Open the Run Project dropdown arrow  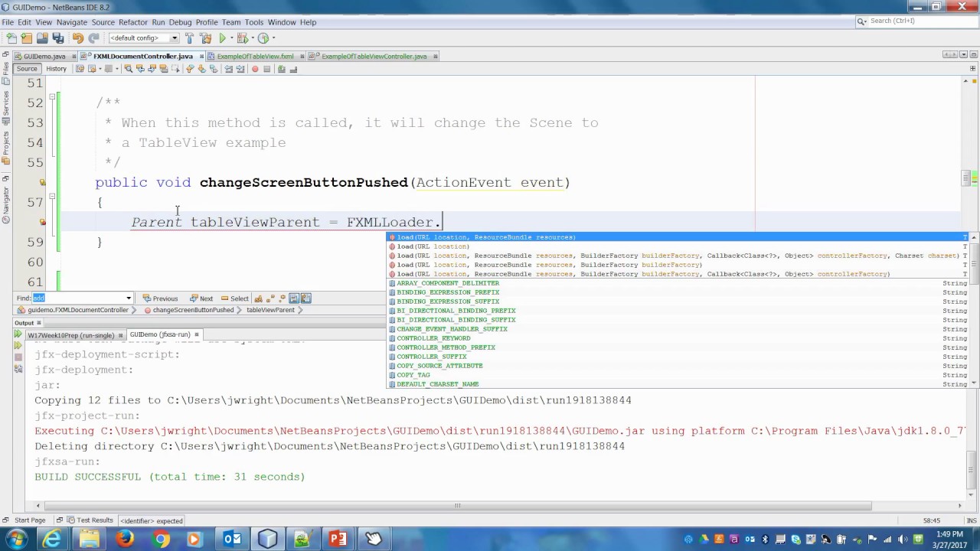tap(231, 38)
